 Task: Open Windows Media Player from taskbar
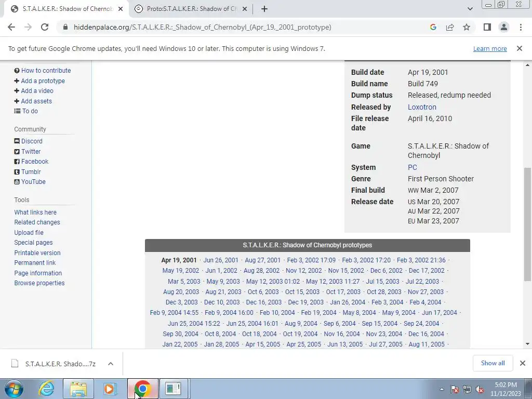110,389
